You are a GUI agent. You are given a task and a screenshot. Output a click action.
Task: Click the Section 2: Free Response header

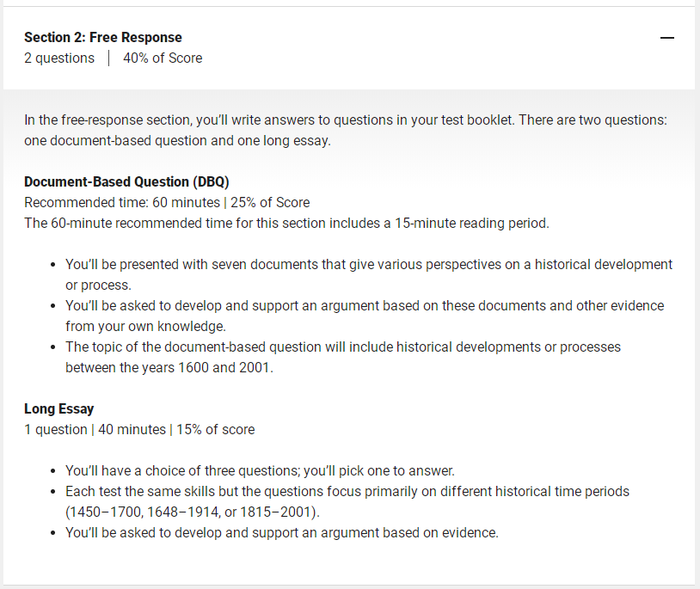tap(103, 38)
